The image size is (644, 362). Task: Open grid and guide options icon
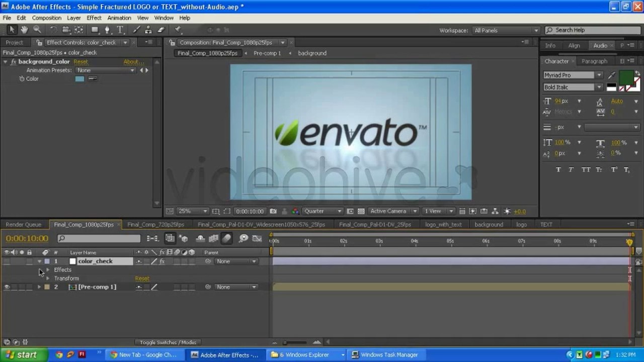[x=216, y=211]
